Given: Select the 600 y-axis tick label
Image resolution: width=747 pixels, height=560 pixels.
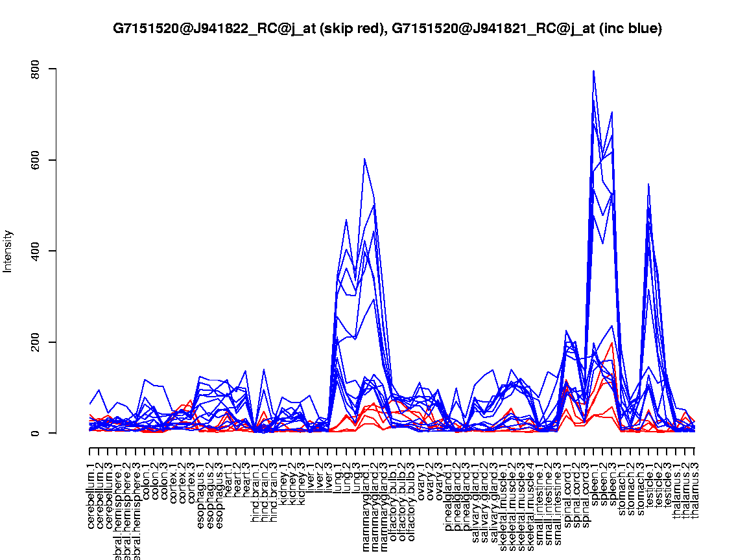Looking at the screenshot, I should click(36, 160).
